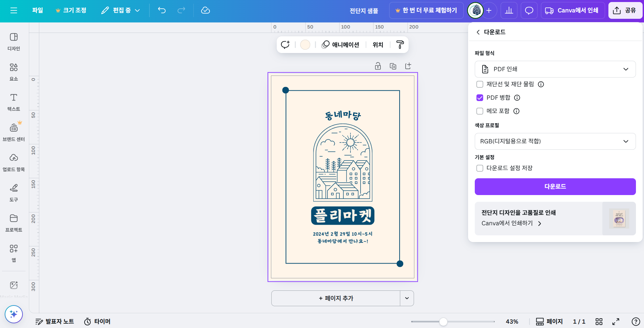Enable 재단선 및 재단 물림 checkbox

coord(480,84)
